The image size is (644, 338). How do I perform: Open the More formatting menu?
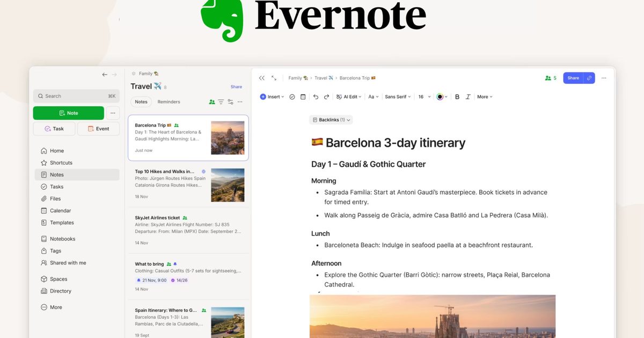click(484, 97)
